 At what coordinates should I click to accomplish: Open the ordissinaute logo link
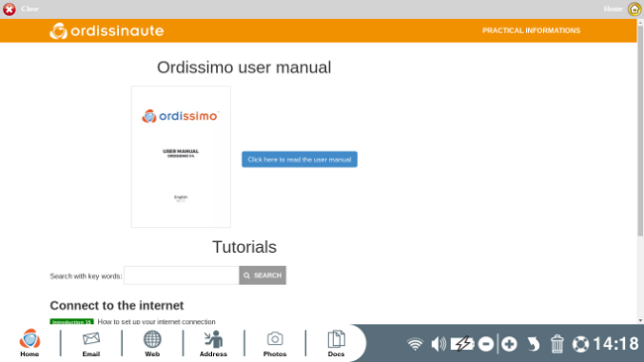(107, 31)
